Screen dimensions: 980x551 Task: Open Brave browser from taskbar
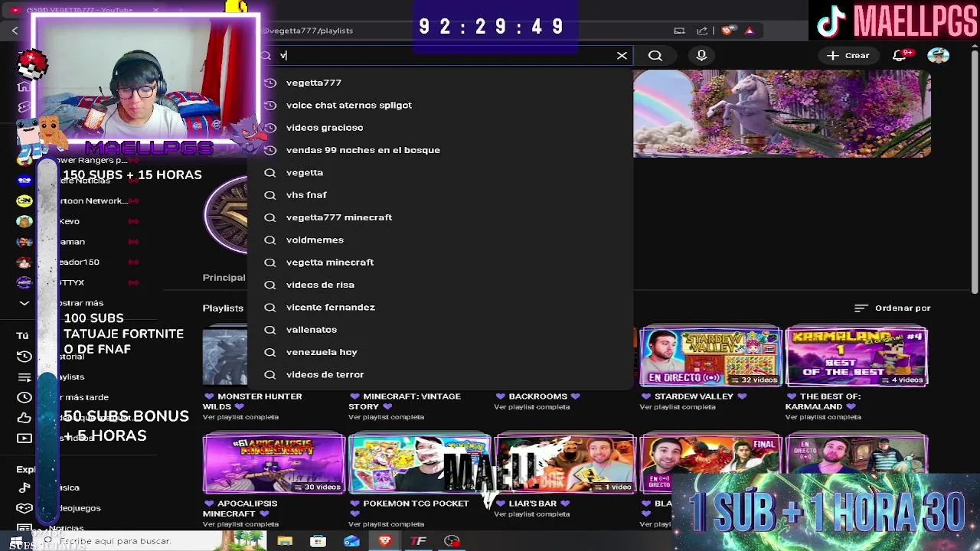point(385,541)
